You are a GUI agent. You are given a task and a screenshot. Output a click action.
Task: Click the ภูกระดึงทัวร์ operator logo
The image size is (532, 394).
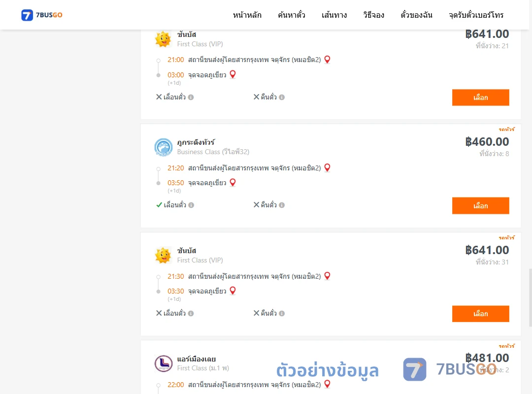coord(164,147)
